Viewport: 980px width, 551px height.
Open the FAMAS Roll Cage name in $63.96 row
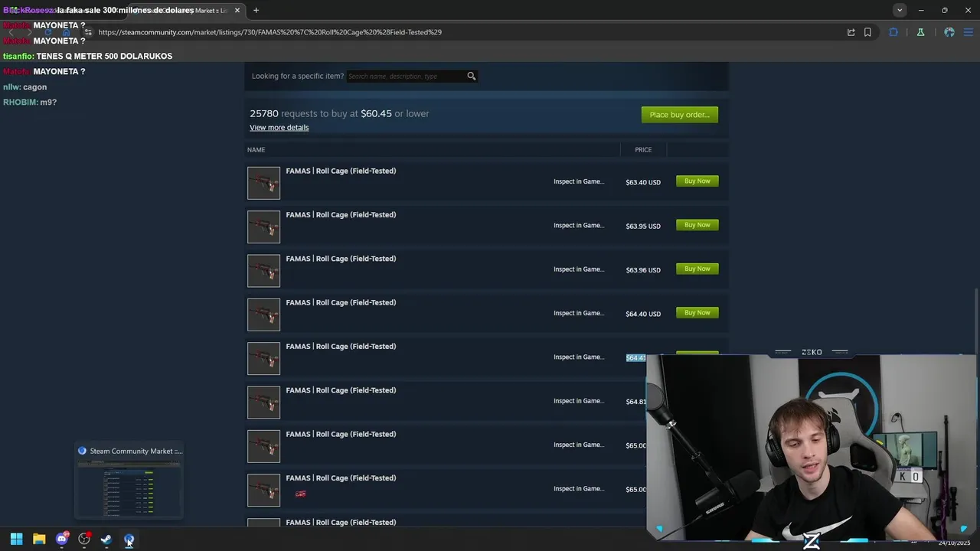pos(341,259)
